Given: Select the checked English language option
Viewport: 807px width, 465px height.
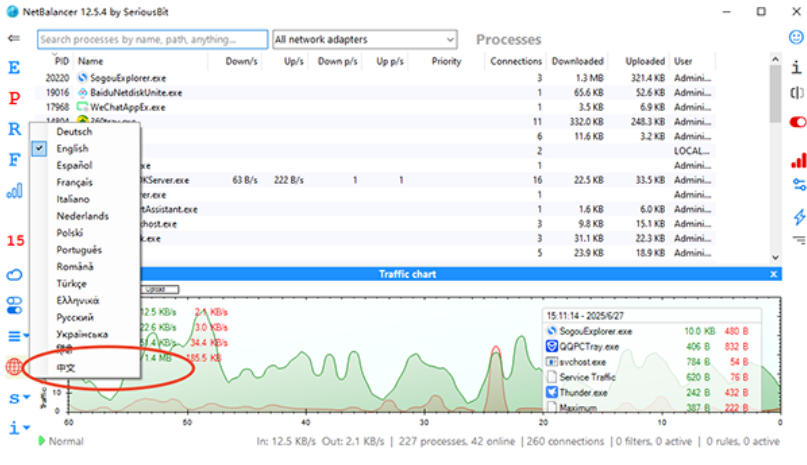Looking at the screenshot, I should [x=73, y=149].
